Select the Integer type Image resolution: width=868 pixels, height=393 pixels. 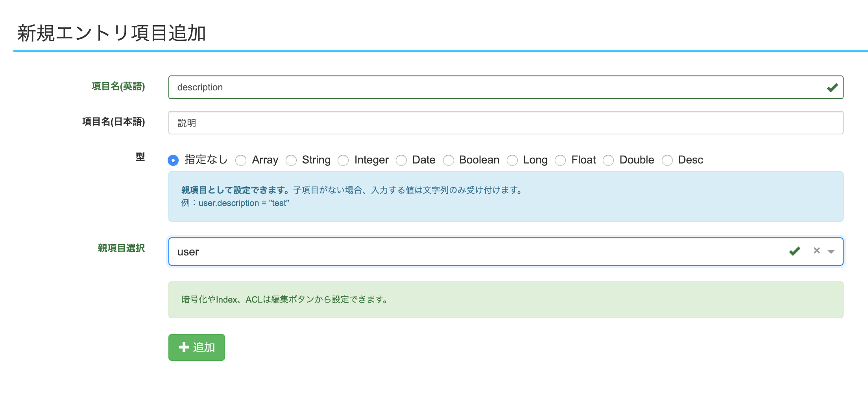(x=344, y=160)
